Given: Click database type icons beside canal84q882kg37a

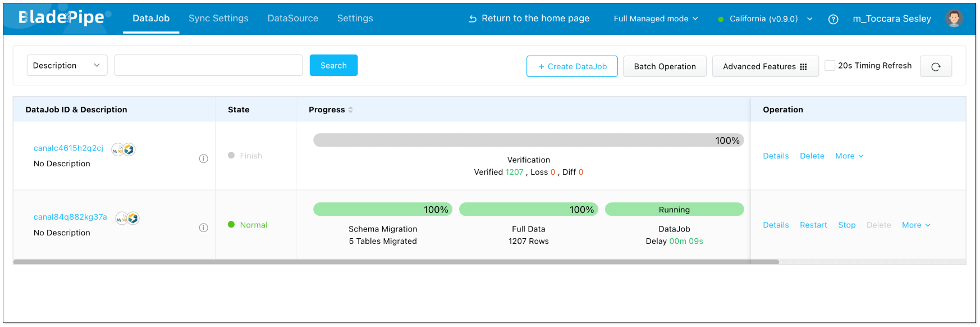Looking at the screenshot, I should coord(127,218).
